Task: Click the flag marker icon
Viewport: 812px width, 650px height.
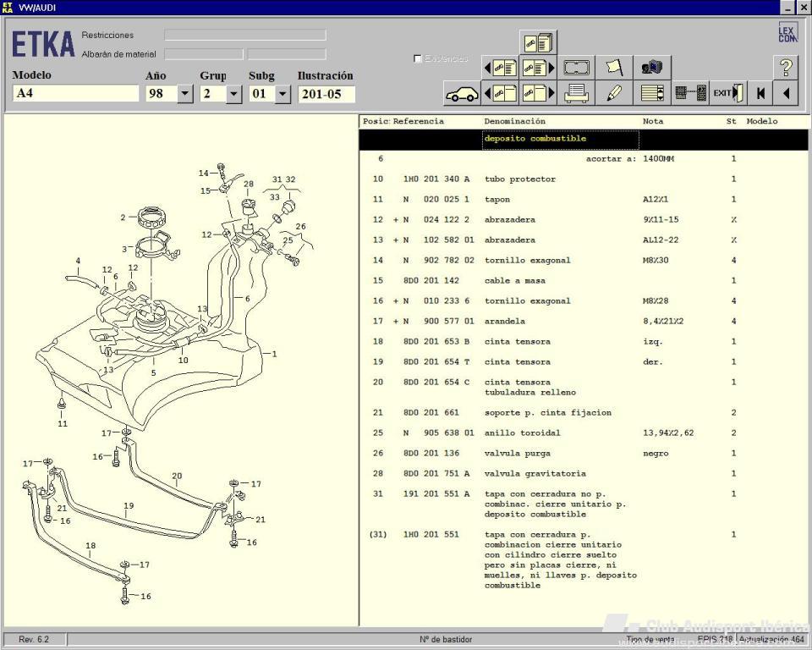Action: point(614,68)
